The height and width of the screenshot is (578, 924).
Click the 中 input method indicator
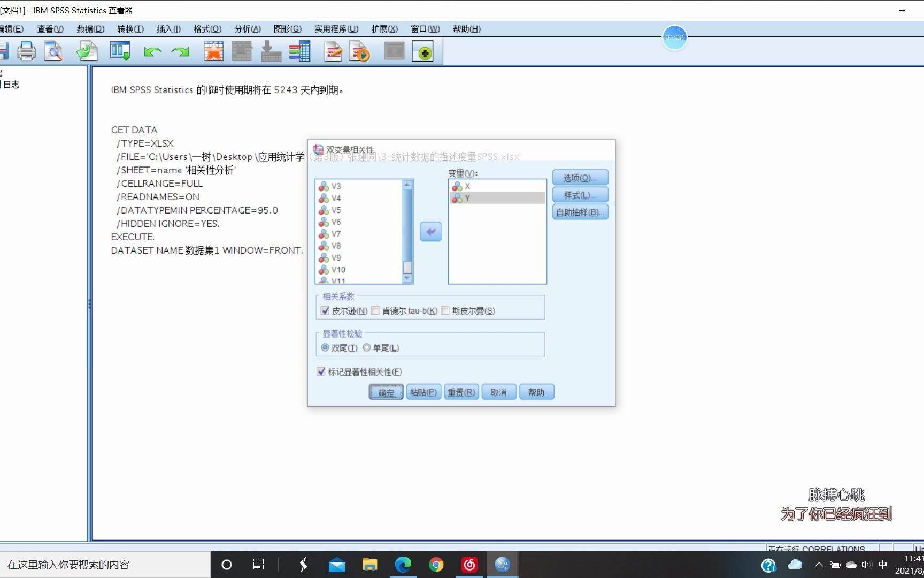pyautogui.click(x=883, y=565)
